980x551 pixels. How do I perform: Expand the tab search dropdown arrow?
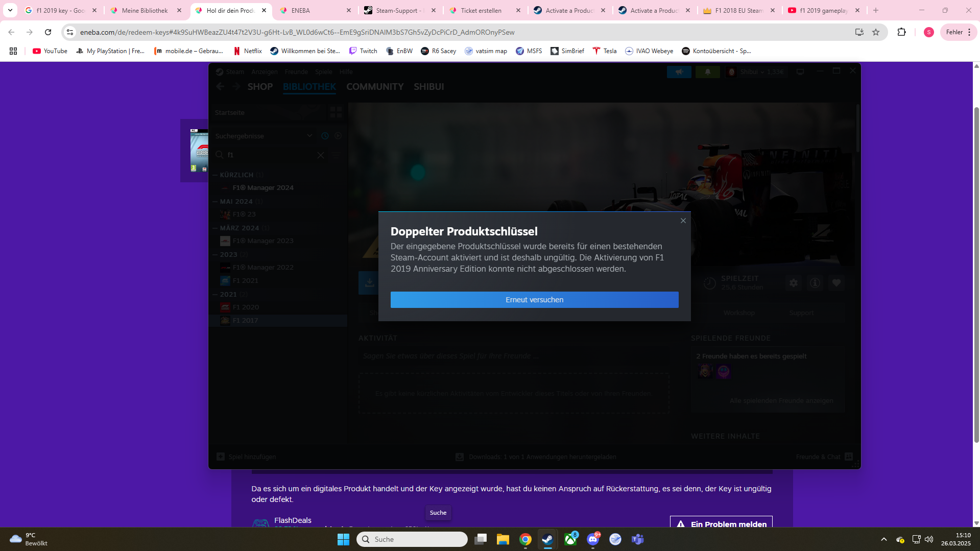tap(10, 10)
